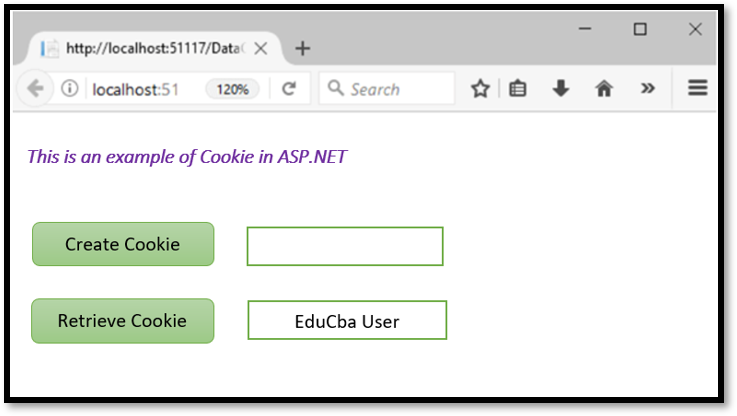Expand the toolbar overflow chevron

click(x=648, y=89)
